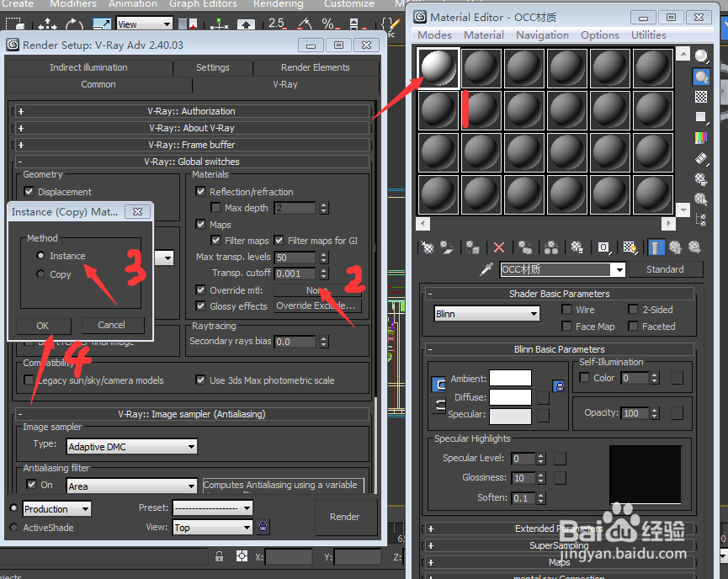Click Sample Type sphere icon
Screen dimensions: 728x579
[x=701, y=56]
